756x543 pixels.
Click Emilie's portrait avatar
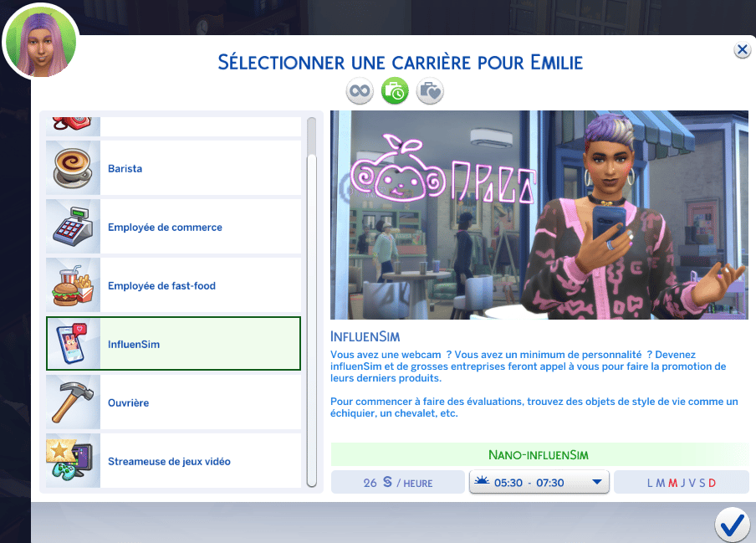(41, 42)
